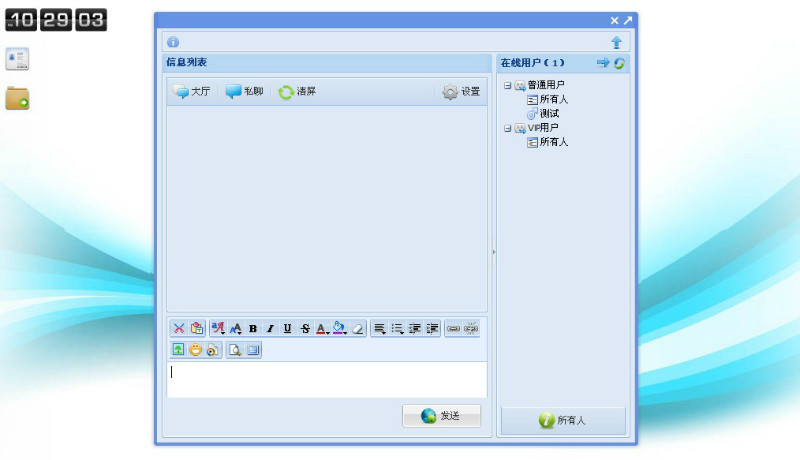The width and height of the screenshot is (800, 460).
Task: Click the eraser clear-formatting icon
Action: point(357,328)
